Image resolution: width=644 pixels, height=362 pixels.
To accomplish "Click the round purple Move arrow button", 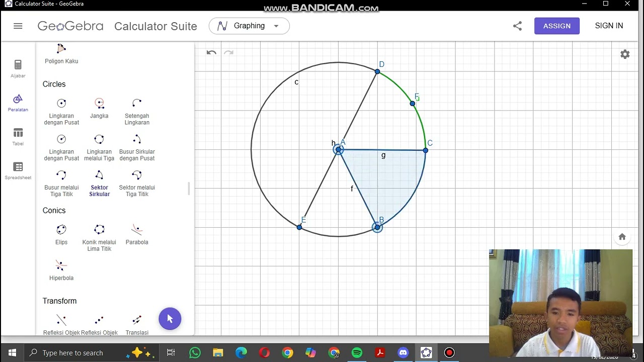I will click(170, 319).
